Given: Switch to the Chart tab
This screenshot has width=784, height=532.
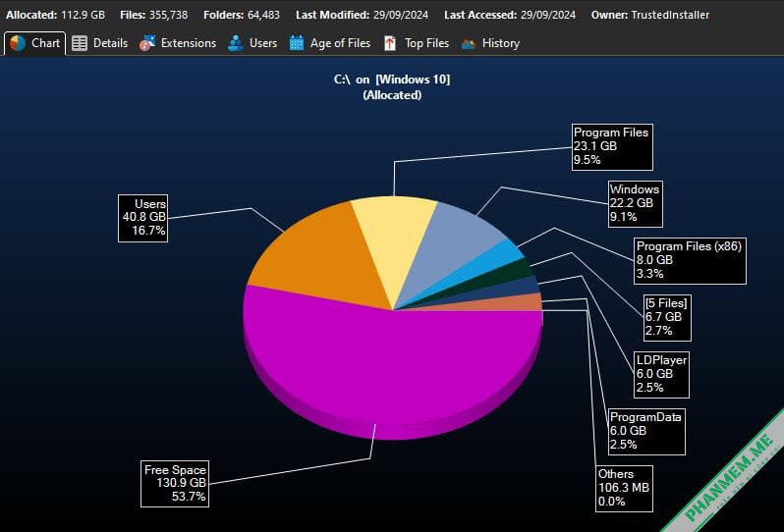Looking at the screenshot, I should [35, 43].
